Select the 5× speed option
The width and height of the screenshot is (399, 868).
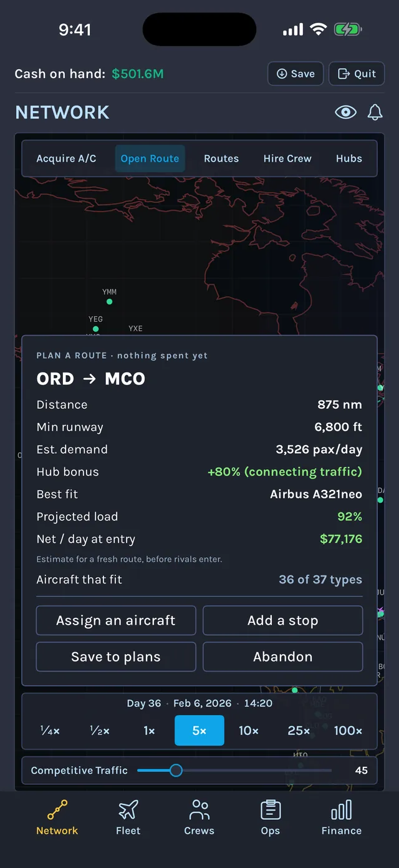click(199, 731)
